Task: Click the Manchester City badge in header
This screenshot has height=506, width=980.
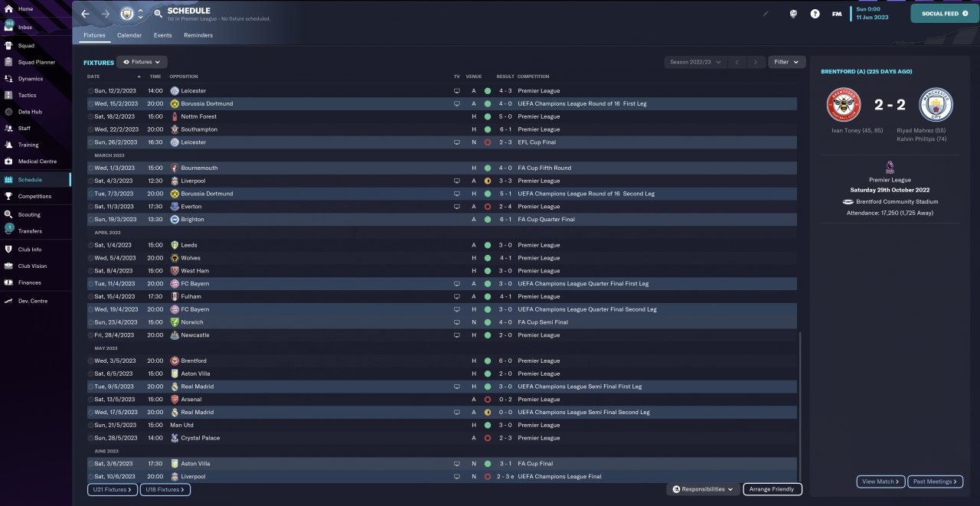Action: click(126, 14)
